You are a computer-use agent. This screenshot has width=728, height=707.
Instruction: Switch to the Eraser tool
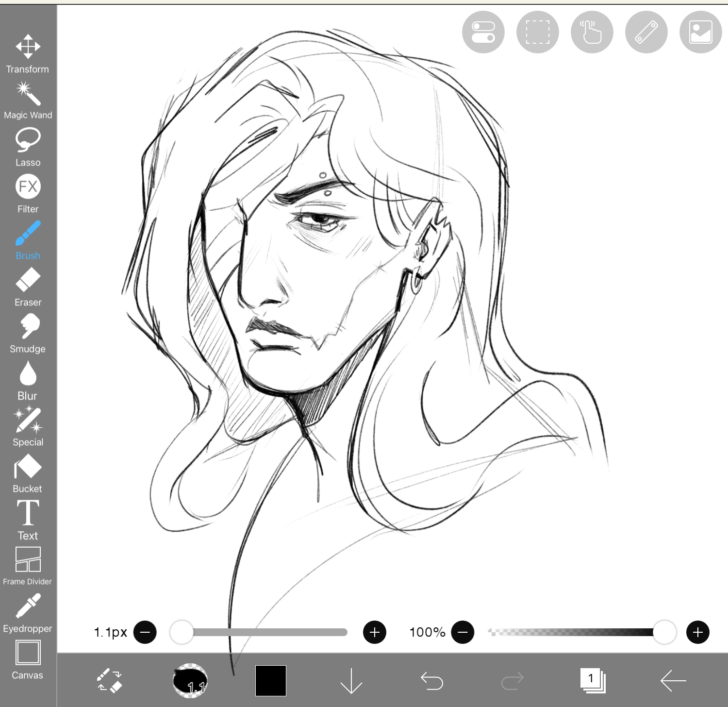coord(28,287)
